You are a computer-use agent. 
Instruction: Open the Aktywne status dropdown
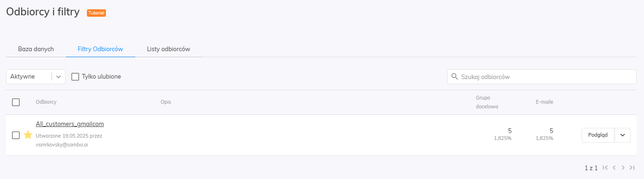coord(36,77)
